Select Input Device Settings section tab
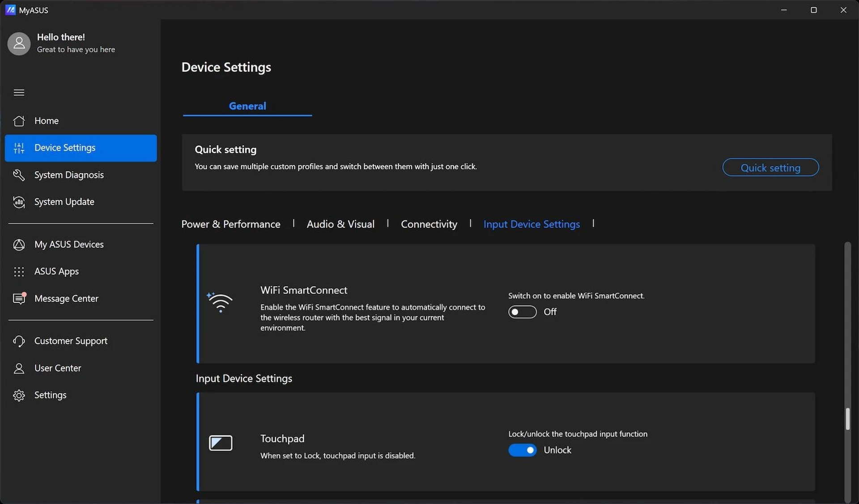This screenshot has width=859, height=504. click(x=532, y=224)
